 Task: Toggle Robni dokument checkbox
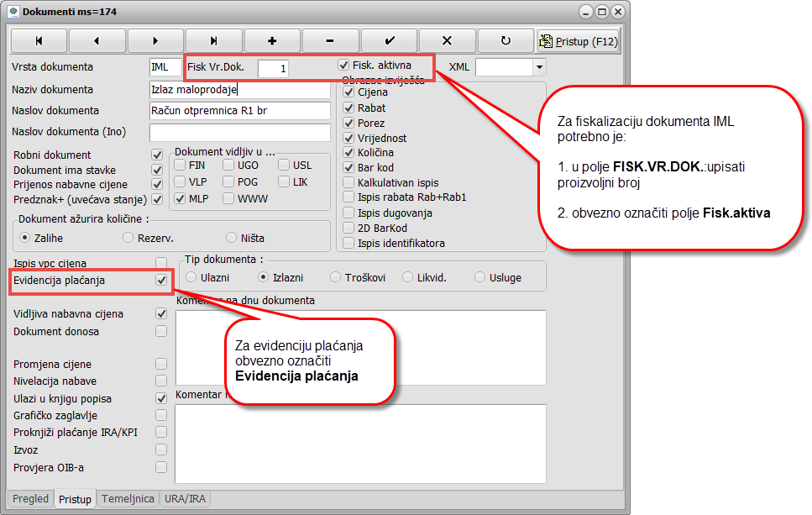click(157, 155)
